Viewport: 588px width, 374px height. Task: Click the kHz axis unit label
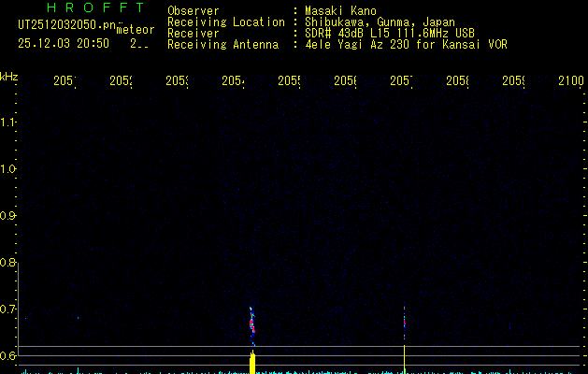tap(9, 76)
